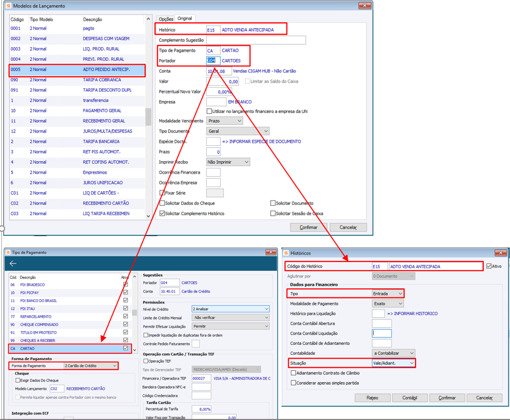Close the Tipo de Pagamento window
This screenshot has height=420, width=510.
click(271, 252)
